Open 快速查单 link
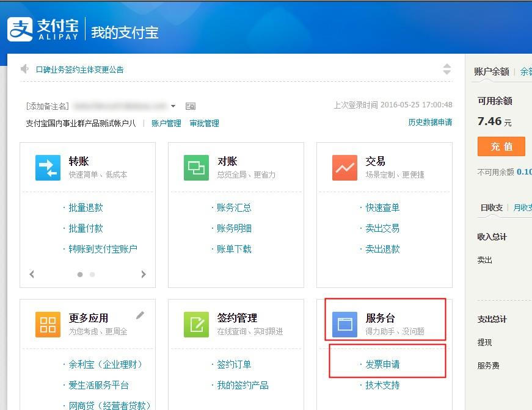Image resolution: width=532 pixels, height=410 pixels. coord(382,207)
